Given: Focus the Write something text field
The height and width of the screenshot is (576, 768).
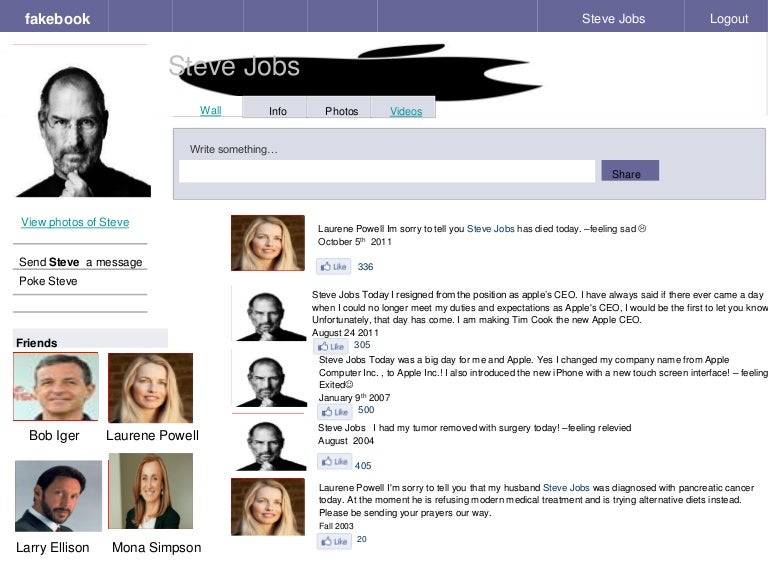Looking at the screenshot, I should (x=386, y=172).
